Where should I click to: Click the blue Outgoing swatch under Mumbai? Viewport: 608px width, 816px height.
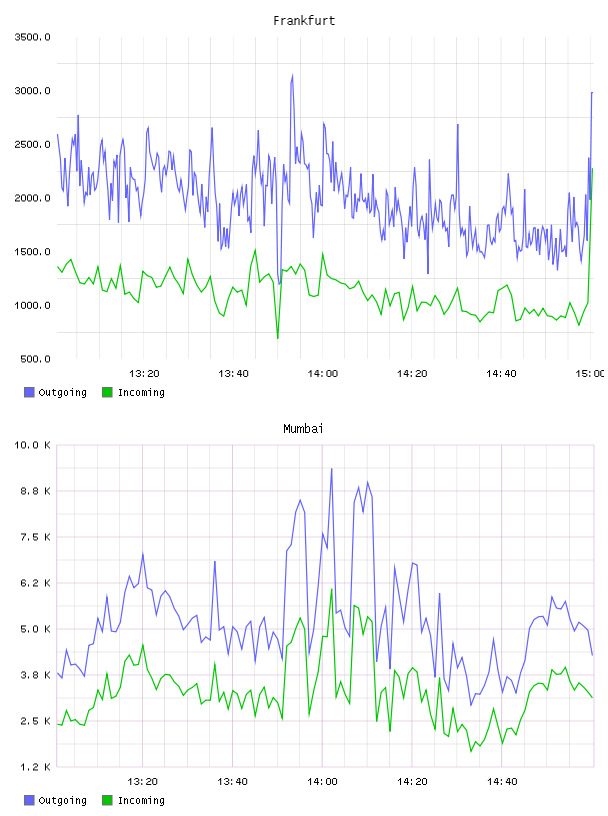tap(29, 800)
